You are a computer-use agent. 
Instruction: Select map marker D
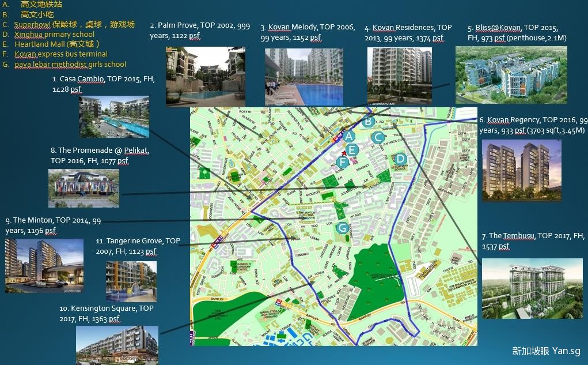coord(401,159)
